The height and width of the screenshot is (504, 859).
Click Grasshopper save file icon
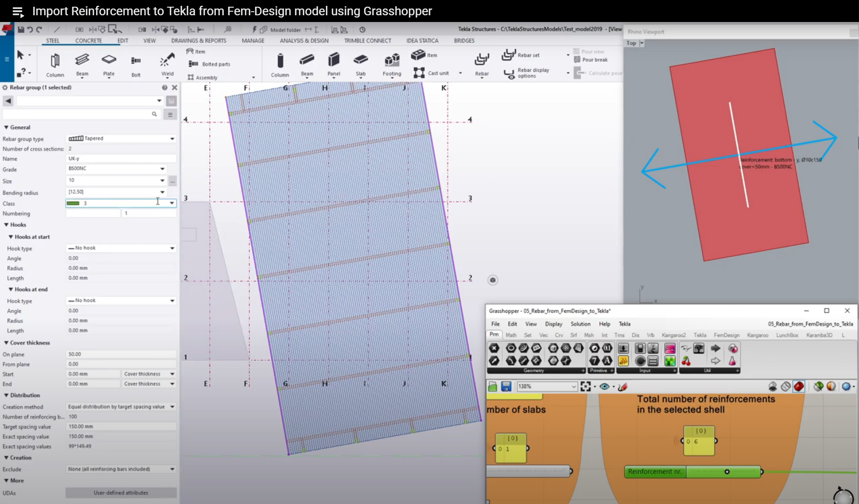506,386
